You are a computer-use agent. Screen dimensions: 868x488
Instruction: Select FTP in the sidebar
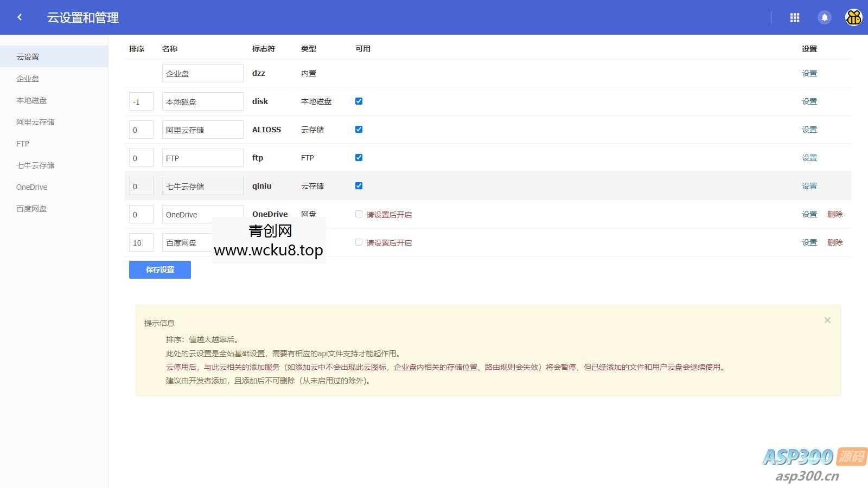(x=22, y=143)
